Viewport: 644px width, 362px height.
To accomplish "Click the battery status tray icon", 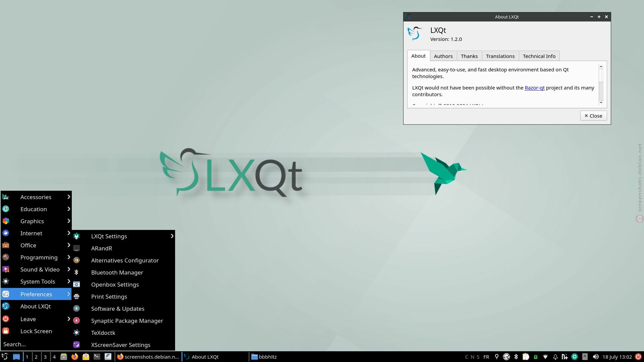I will click(536, 357).
